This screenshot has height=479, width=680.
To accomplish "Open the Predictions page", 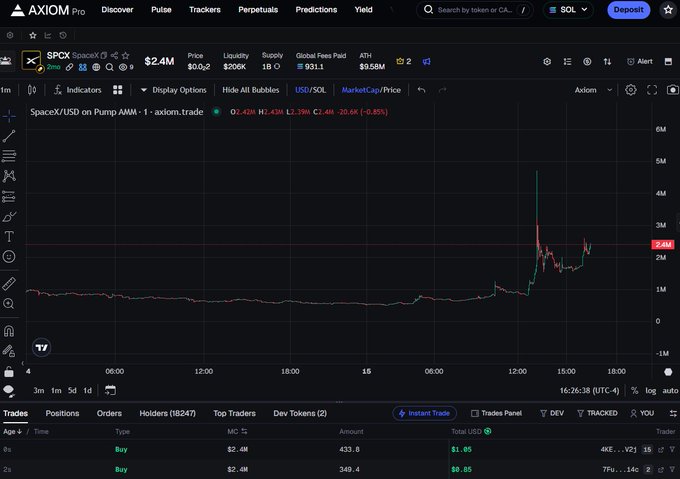I will 316,10.
